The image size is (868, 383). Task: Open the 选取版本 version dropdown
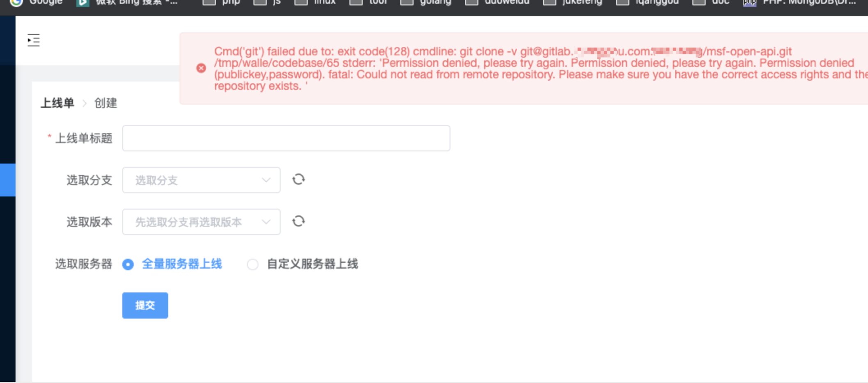(x=193, y=222)
